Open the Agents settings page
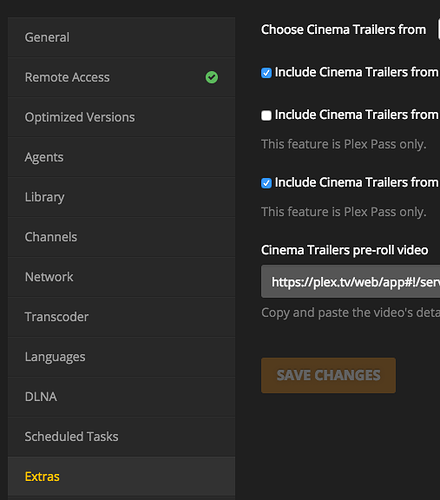Screen dimensions: 440x500 point(121,157)
